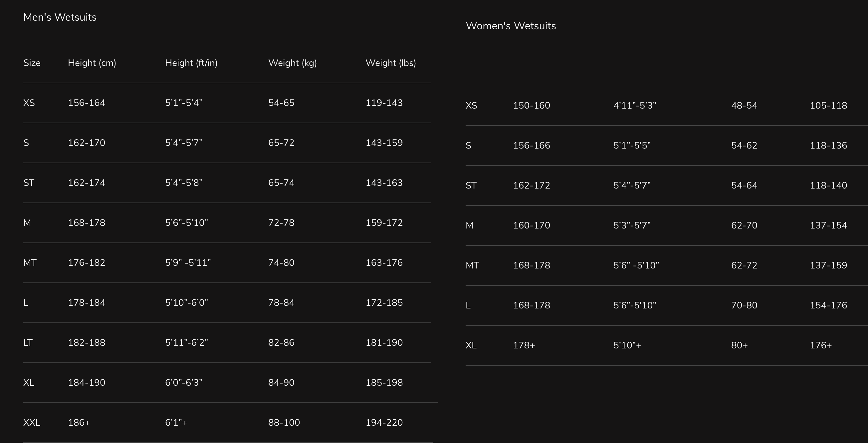
Task: Select the men's XXL size label
Action: pos(32,423)
